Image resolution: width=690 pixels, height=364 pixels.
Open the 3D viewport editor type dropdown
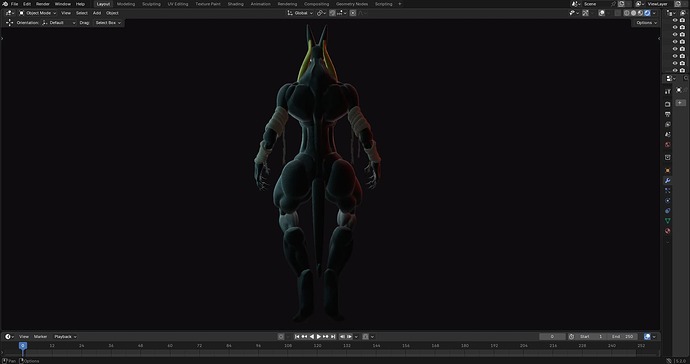point(10,13)
